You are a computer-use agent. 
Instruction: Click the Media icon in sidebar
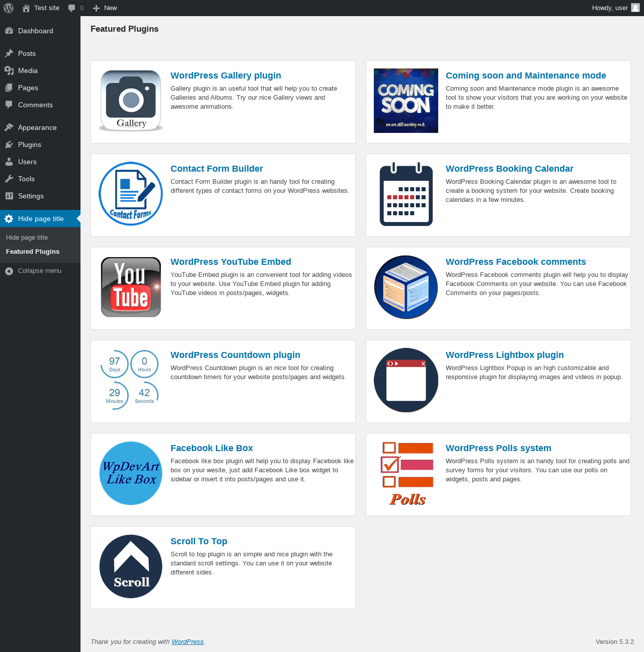point(9,70)
